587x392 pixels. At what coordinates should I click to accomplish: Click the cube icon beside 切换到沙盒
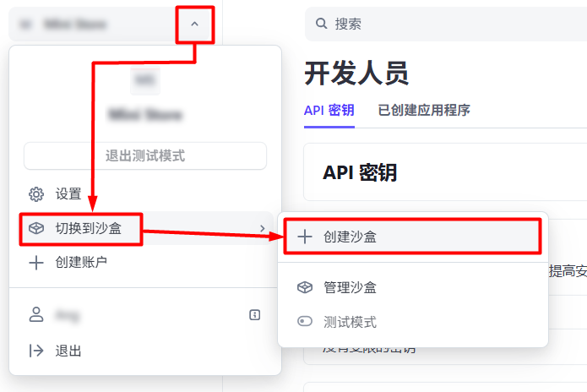[x=36, y=228]
